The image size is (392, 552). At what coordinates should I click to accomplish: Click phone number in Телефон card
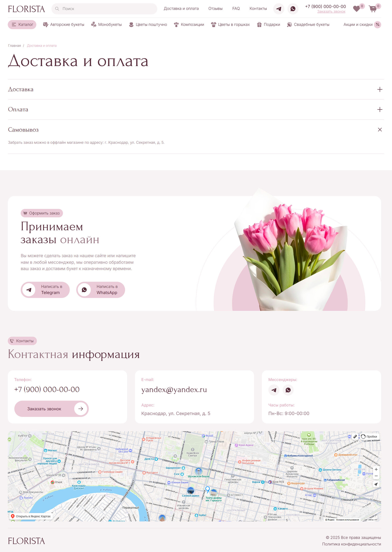coord(47,389)
